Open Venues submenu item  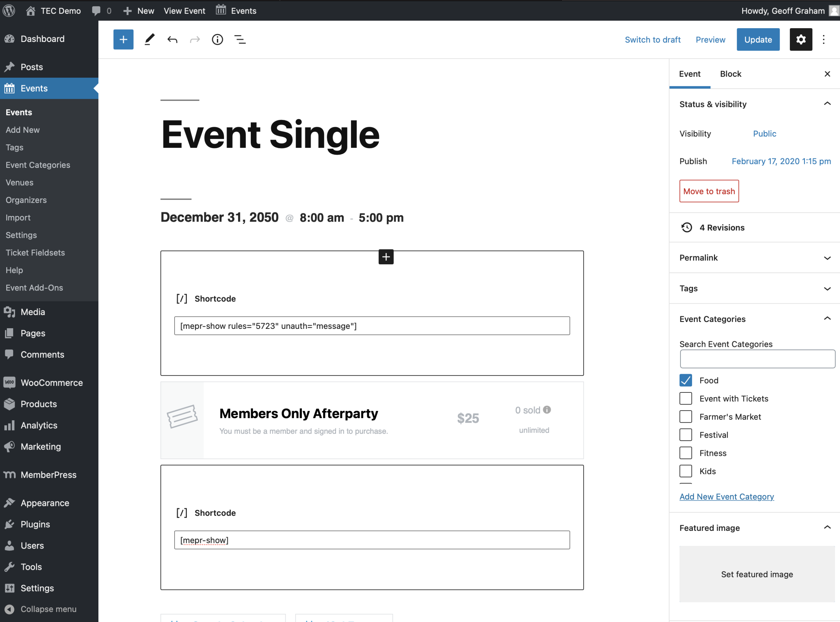(20, 183)
